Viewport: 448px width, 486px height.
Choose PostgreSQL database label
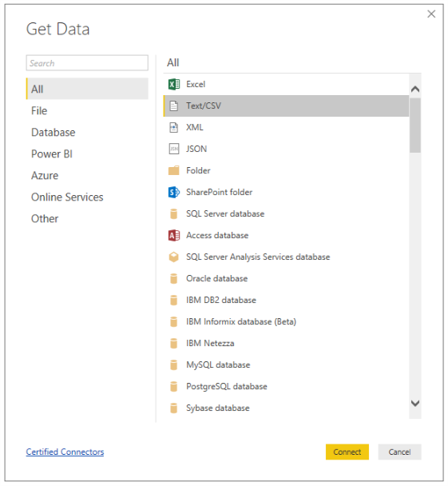click(227, 387)
